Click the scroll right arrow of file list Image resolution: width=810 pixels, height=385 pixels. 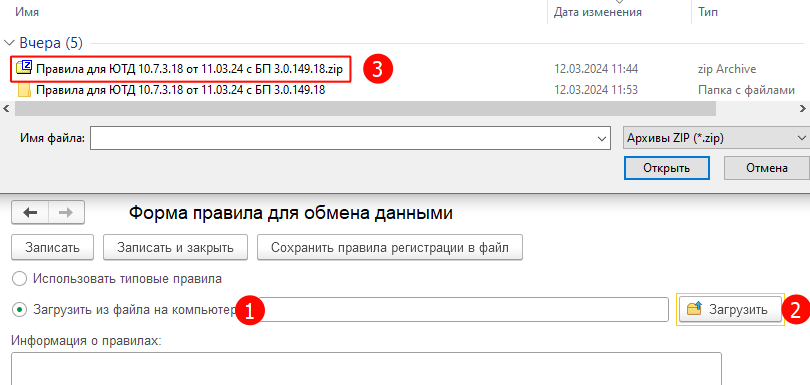pyautogui.click(x=803, y=109)
